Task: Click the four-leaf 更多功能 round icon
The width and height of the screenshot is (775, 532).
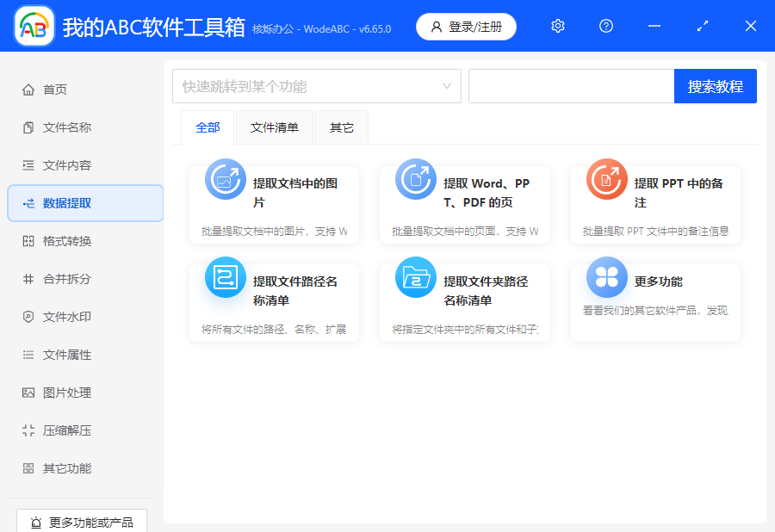Action: pyautogui.click(x=606, y=277)
